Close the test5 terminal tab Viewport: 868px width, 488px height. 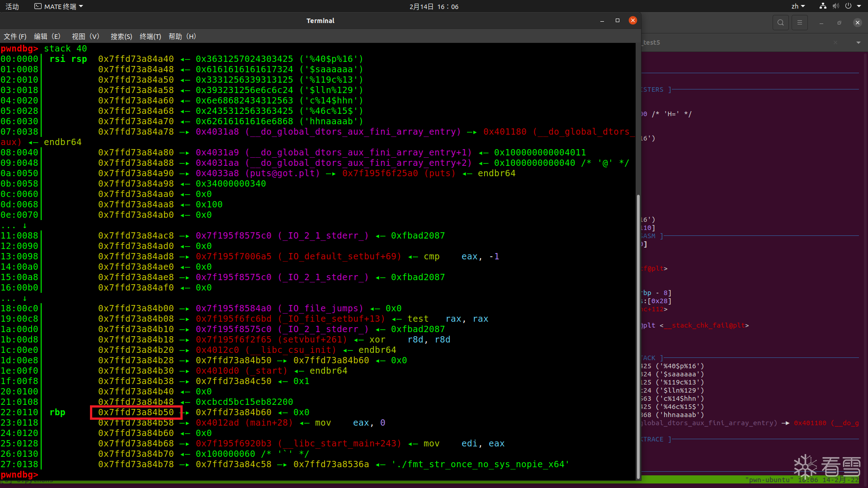tap(835, 42)
